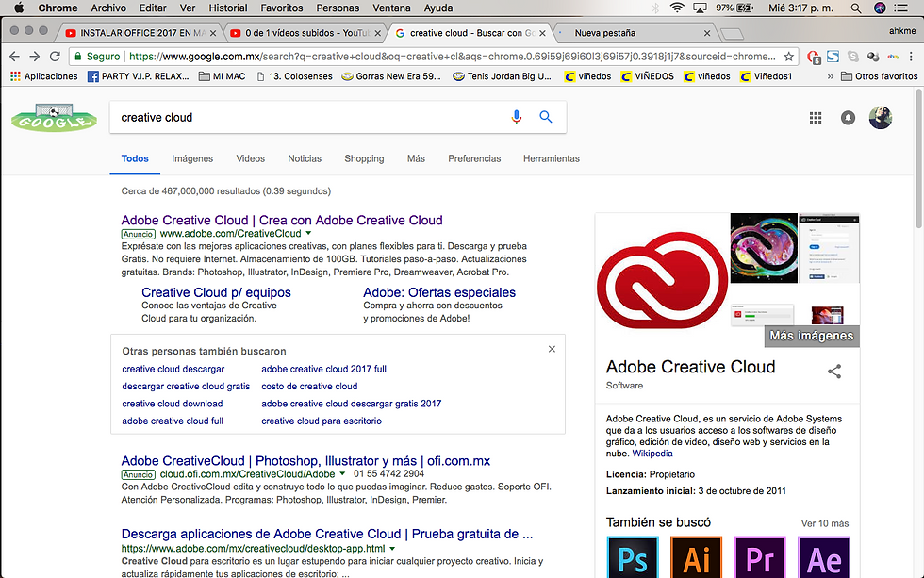
Task: Start voice search with the microphone icon
Action: pos(517,117)
